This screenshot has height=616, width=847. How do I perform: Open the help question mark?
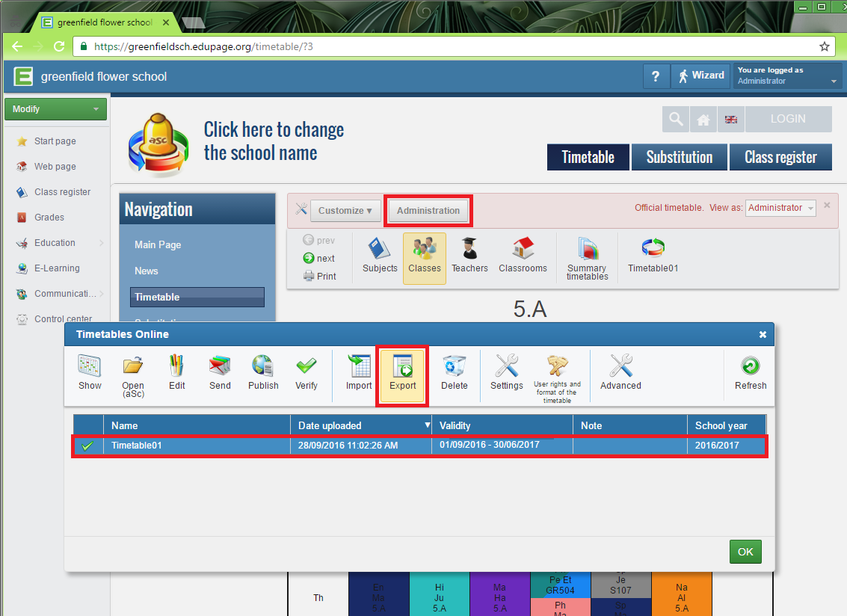(x=656, y=76)
